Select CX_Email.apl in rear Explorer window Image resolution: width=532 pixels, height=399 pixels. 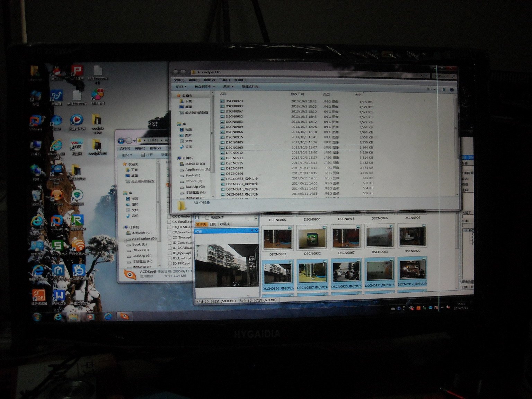click(180, 222)
